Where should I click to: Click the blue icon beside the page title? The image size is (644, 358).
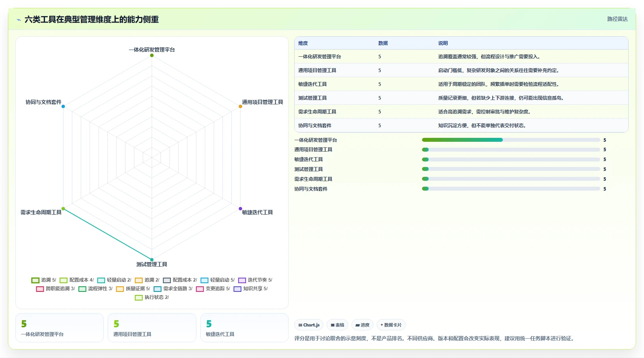click(19, 20)
